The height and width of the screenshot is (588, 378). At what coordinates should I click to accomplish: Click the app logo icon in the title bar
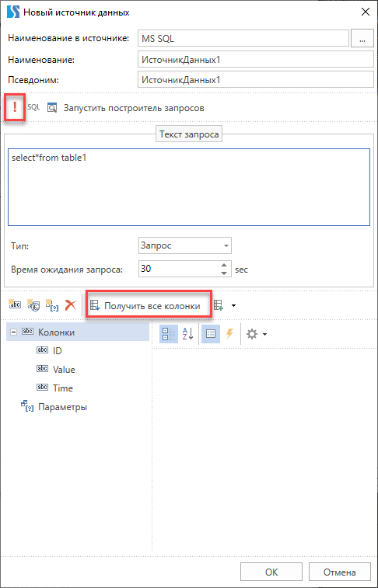13,12
